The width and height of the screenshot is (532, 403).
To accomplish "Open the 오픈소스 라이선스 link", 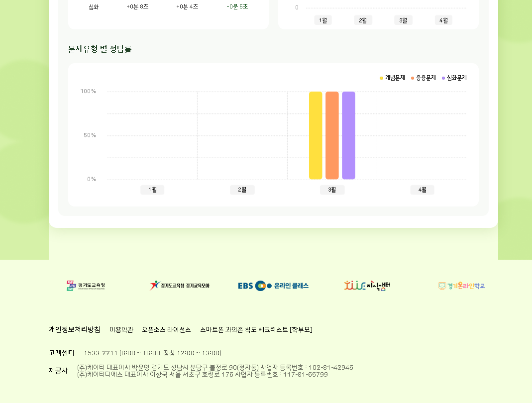I will coord(166,329).
